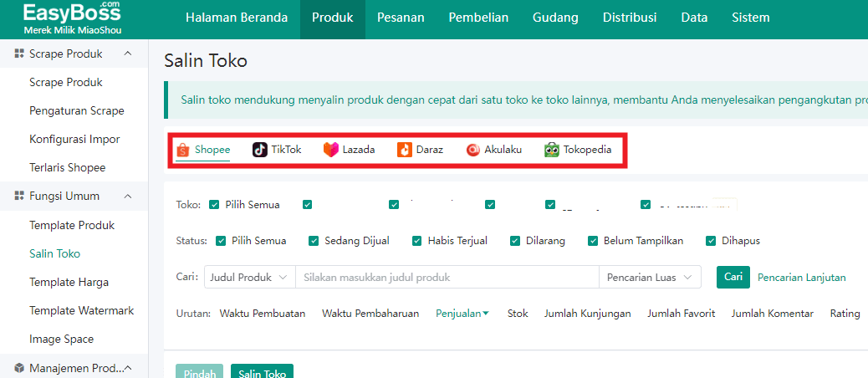868x378 pixels.
Task: Click the Lazada heart logo icon
Action: pyautogui.click(x=330, y=150)
